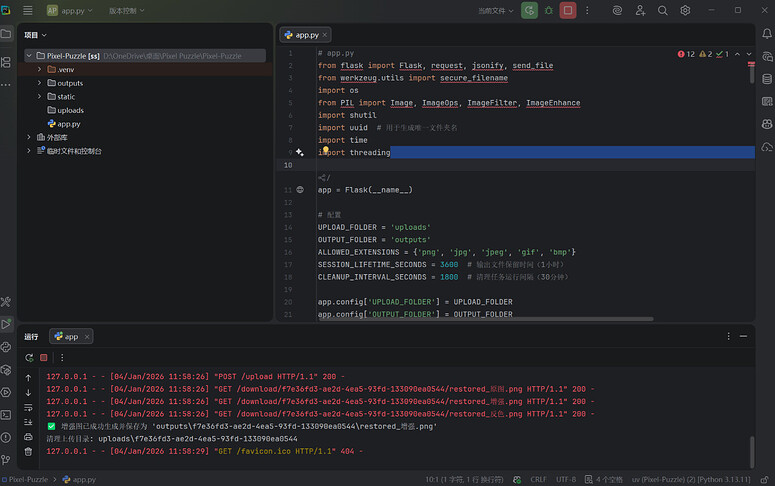The height and width of the screenshot is (486, 775).
Task: Open the Search Everywhere magnifier icon
Action: click(x=662, y=10)
